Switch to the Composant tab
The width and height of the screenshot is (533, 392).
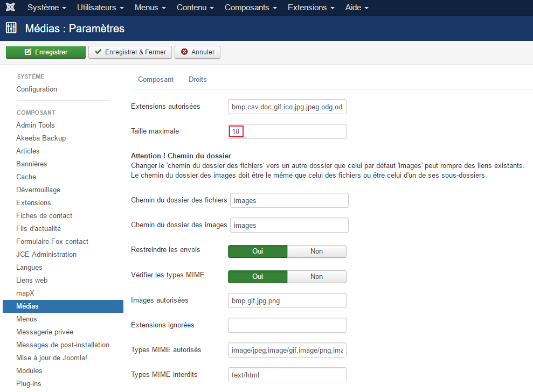(x=156, y=79)
